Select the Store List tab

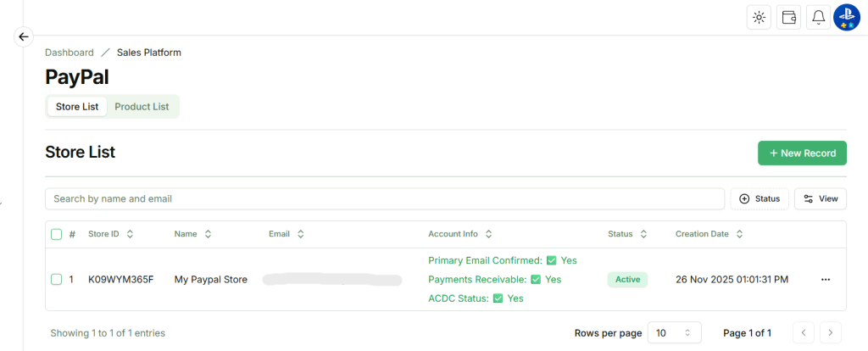(77, 107)
